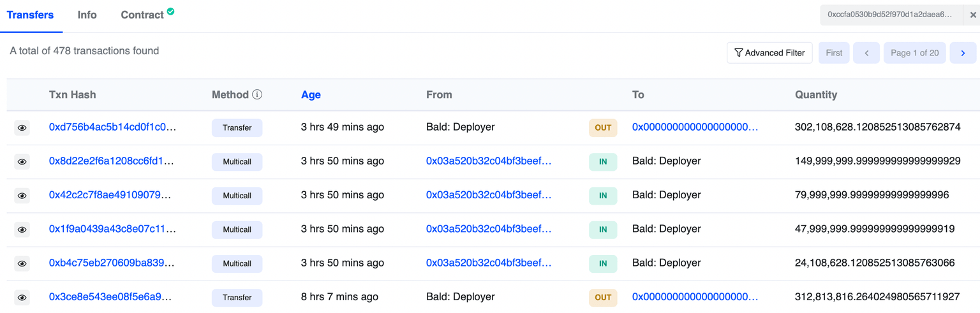Preview transaction 0xb4c75eb270609ba839 via eye icon

(x=22, y=263)
